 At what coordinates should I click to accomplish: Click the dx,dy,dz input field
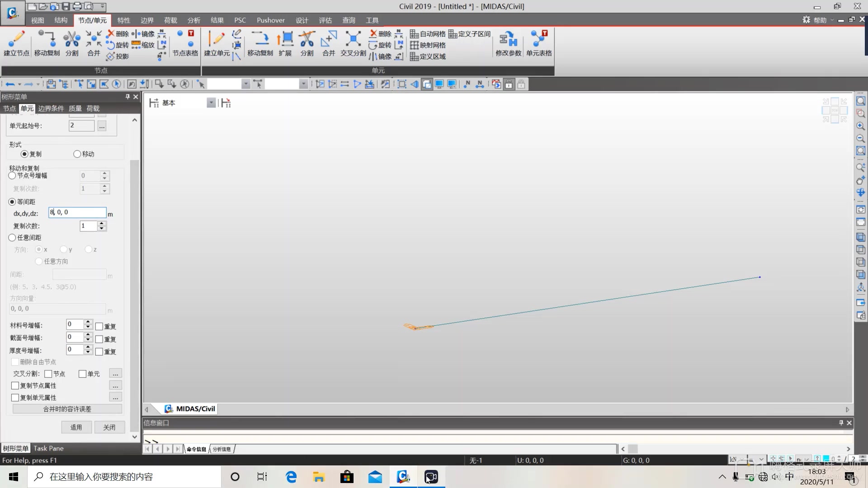point(78,212)
